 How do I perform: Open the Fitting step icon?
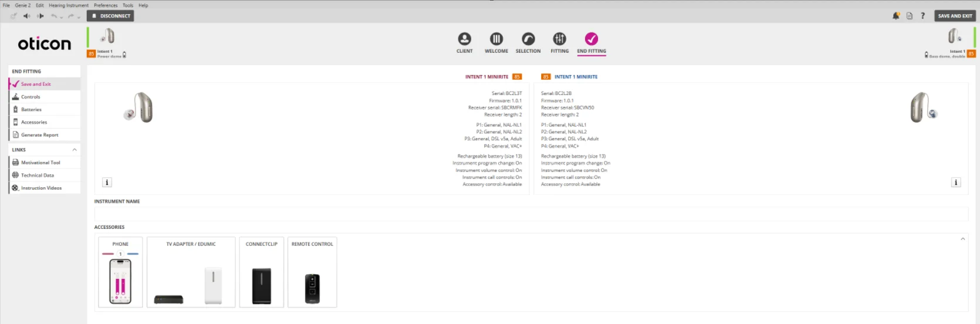click(559, 39)
